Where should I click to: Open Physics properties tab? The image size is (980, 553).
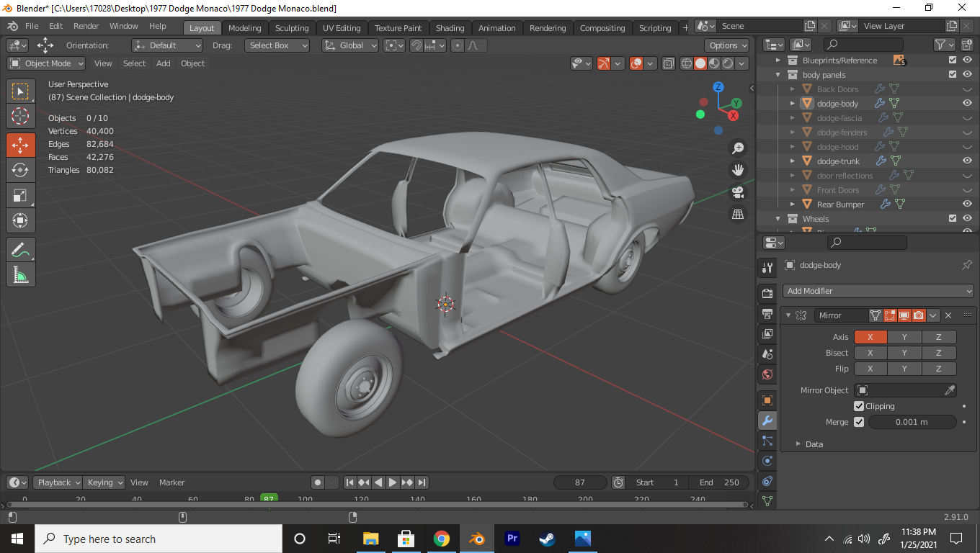(x=767, y=461)
